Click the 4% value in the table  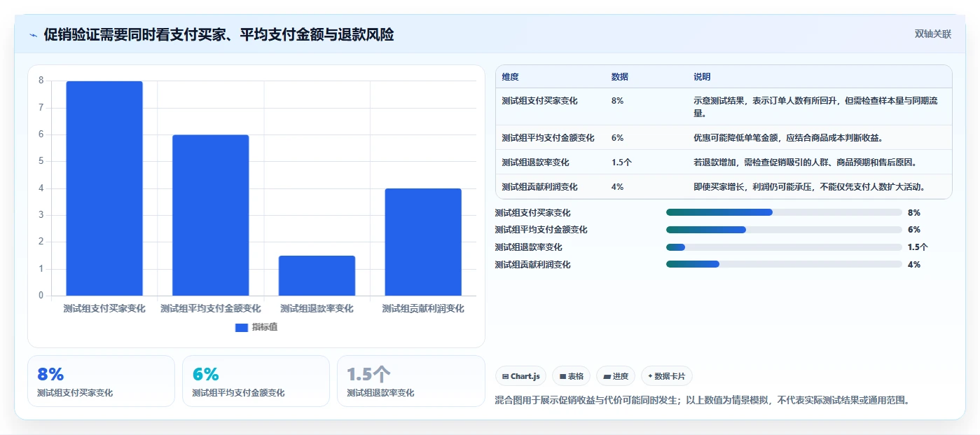click(617, 187)
